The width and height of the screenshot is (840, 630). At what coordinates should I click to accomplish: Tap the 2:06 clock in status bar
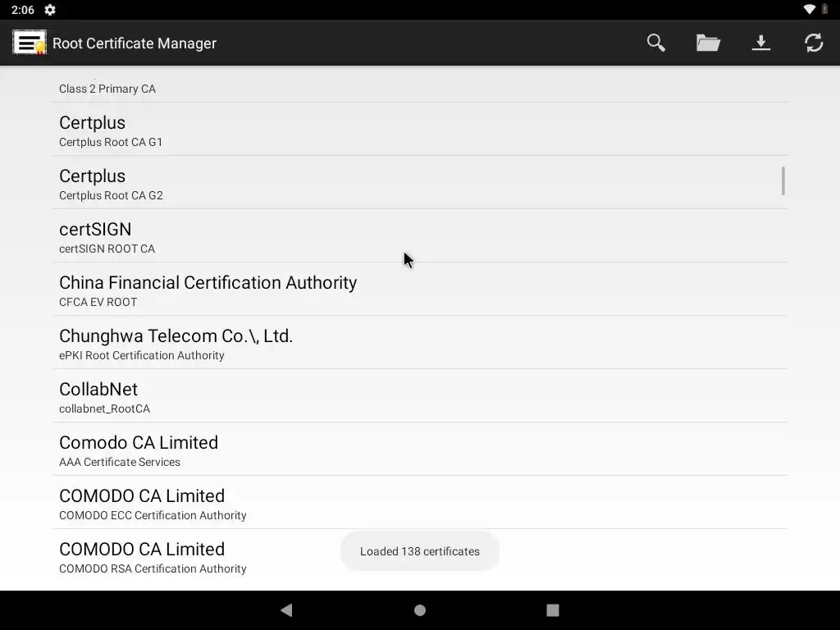(22, 10)
